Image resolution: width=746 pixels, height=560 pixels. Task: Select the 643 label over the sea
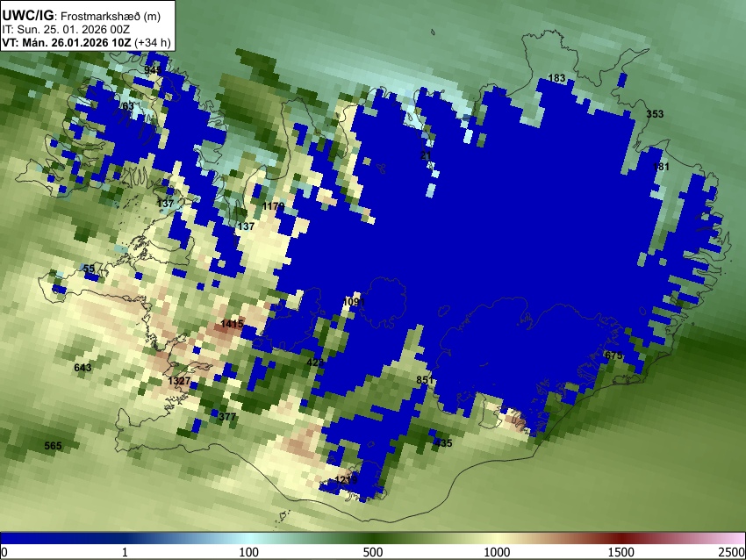pos(82,367)
